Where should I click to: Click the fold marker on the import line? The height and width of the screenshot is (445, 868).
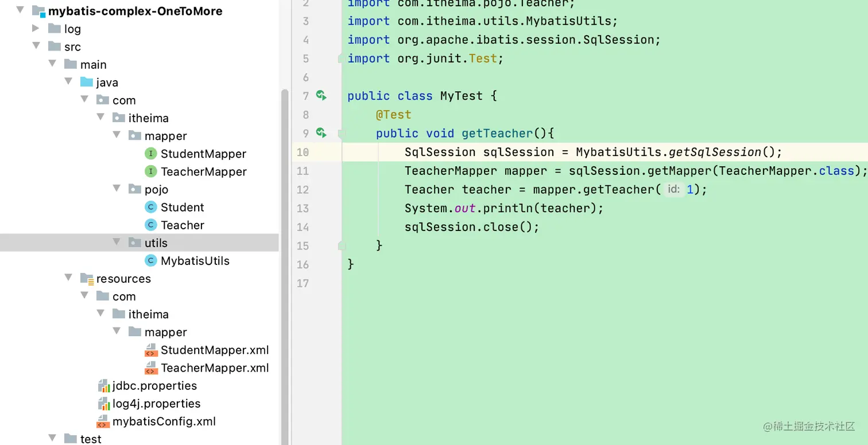pyautogui.click(x=342, y=58)
